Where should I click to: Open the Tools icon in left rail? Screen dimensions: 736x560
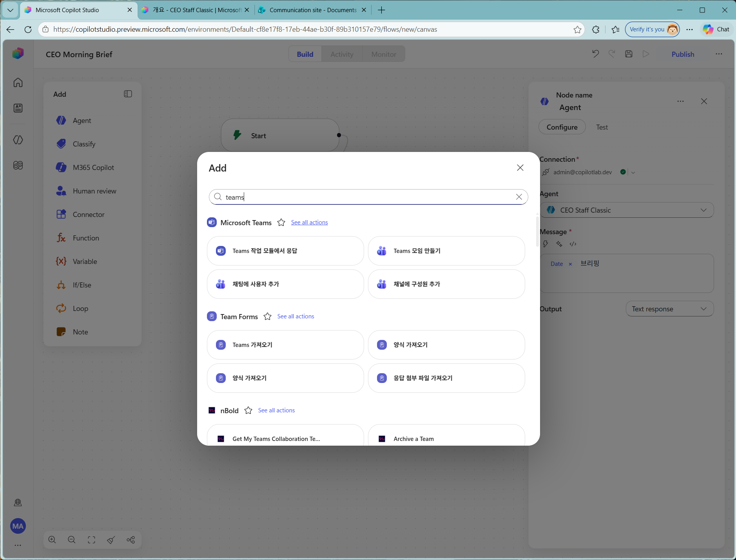(18, 165)
